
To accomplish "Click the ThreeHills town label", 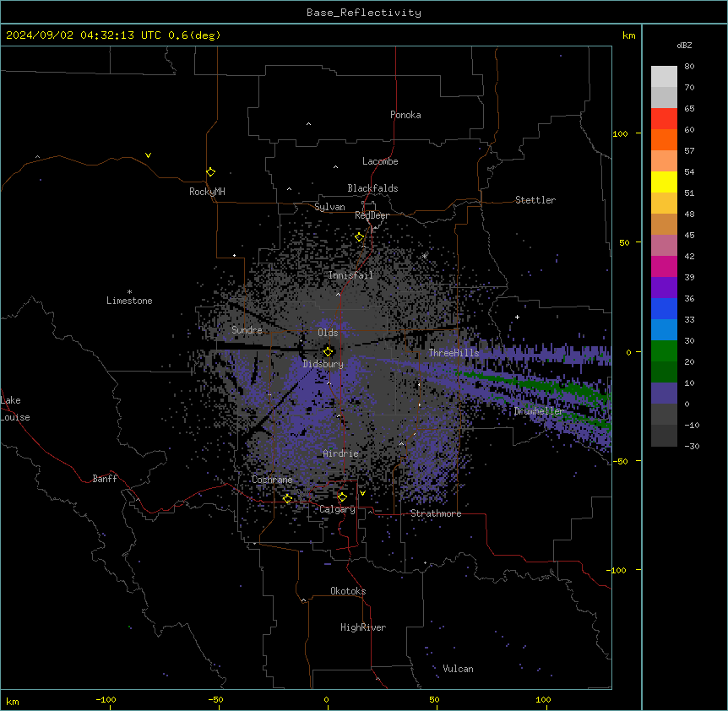I will tap(454, 353).
